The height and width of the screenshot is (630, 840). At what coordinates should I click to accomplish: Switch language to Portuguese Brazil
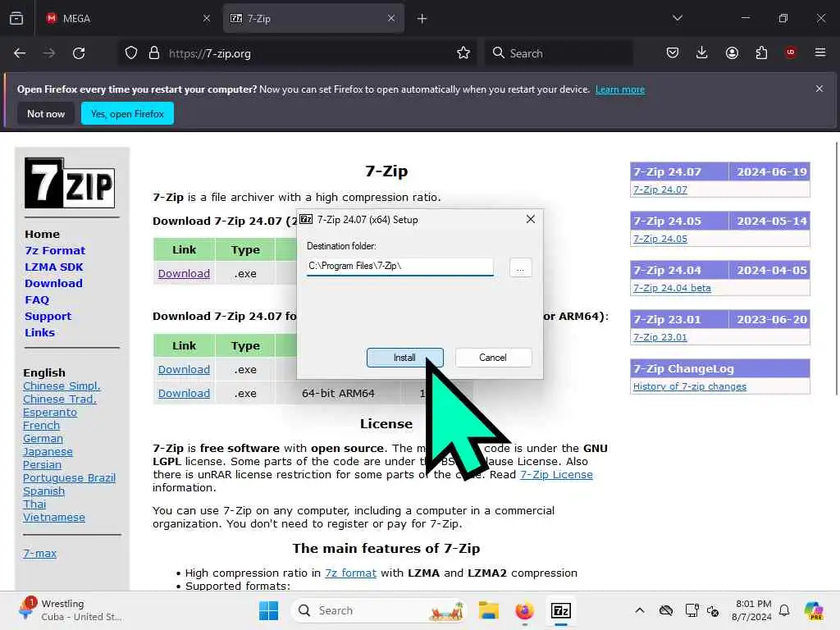point(69,478)
